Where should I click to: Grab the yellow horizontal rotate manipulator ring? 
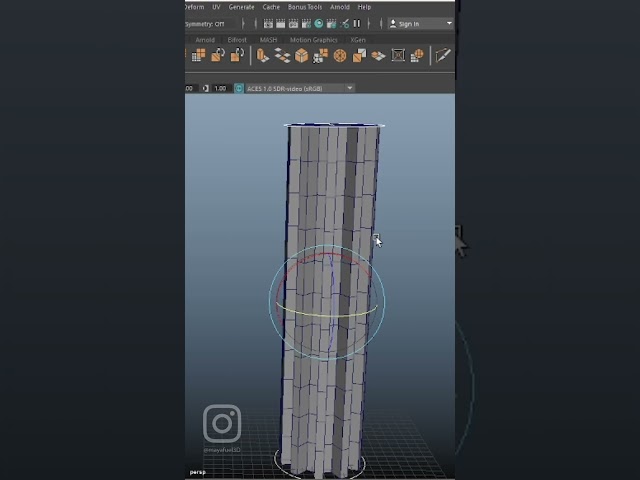(327, 316)
